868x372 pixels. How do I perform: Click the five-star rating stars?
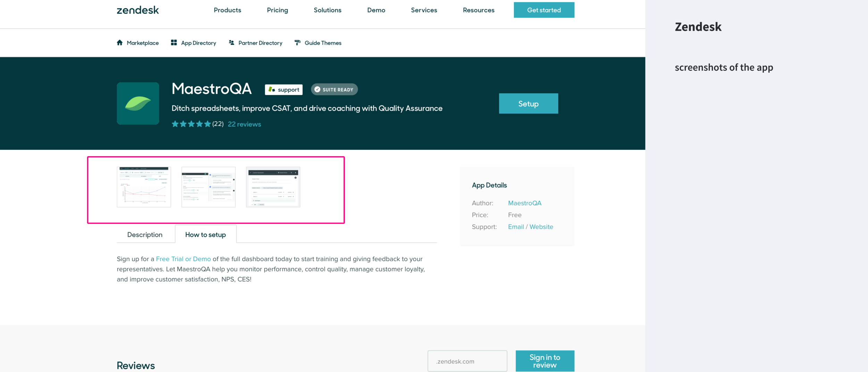191,124
